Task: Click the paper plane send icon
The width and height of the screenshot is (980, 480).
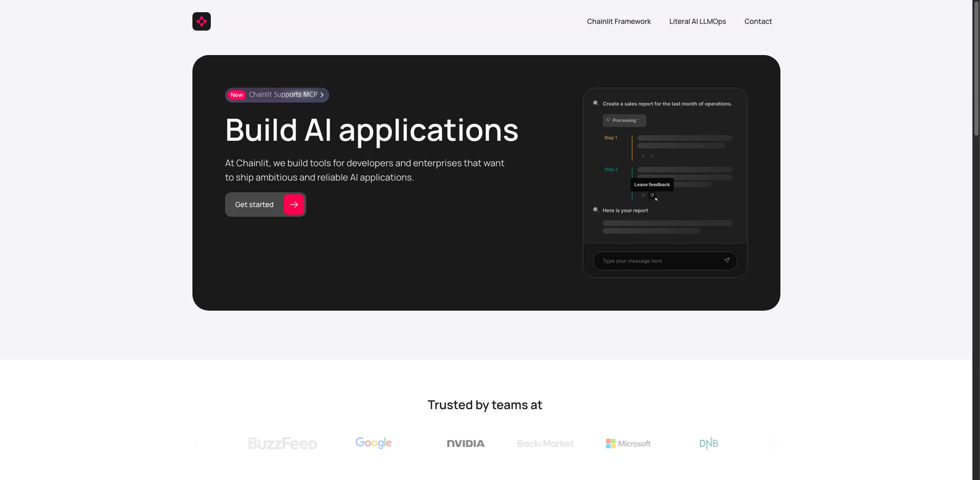Action: pos(726,260)
